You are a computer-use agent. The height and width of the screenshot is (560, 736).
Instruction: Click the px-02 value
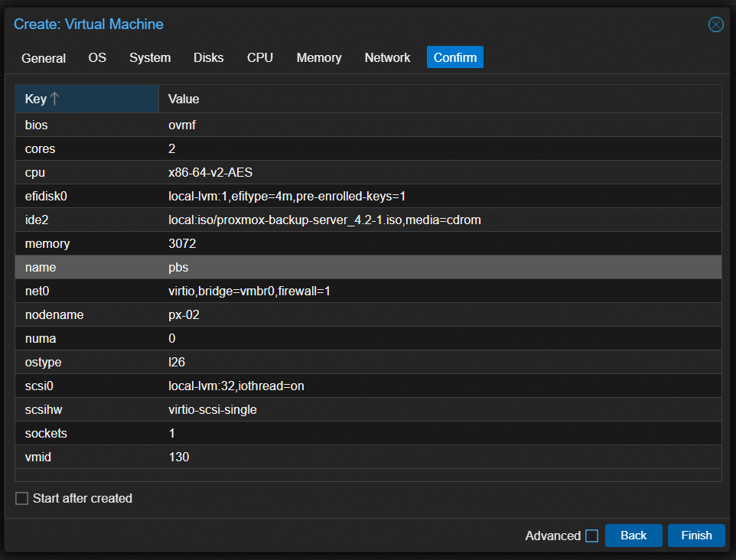tap(184, 314)
